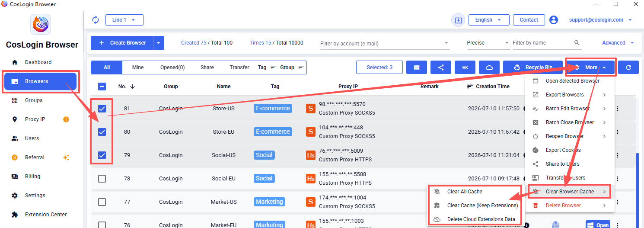Viewport: 644px width, 228px height.
Task: Open the three-dot menu for Store-US row
Action: pyautogui.click(x=618, y=109)
